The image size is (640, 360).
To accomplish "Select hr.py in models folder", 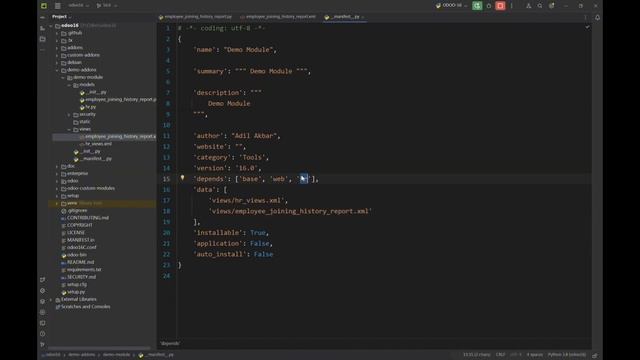I will coord(88,107).
